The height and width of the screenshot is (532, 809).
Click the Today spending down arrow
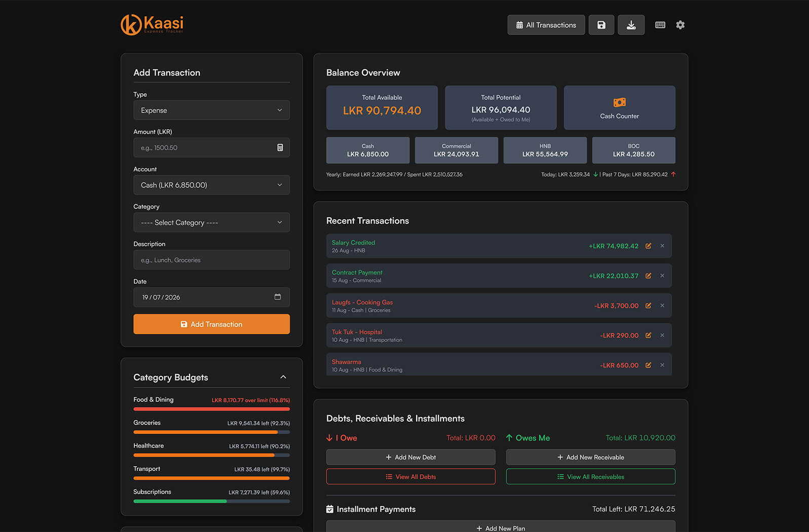[x=595, y=174]
